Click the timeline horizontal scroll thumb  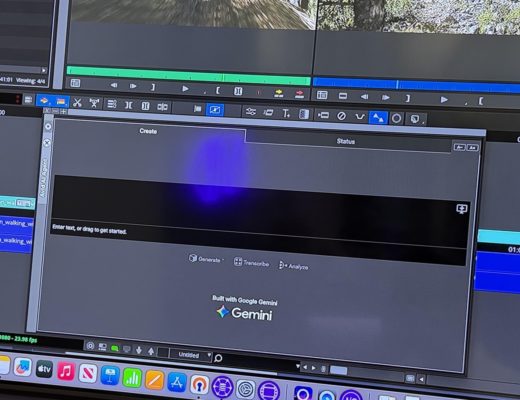click(338, 370)
